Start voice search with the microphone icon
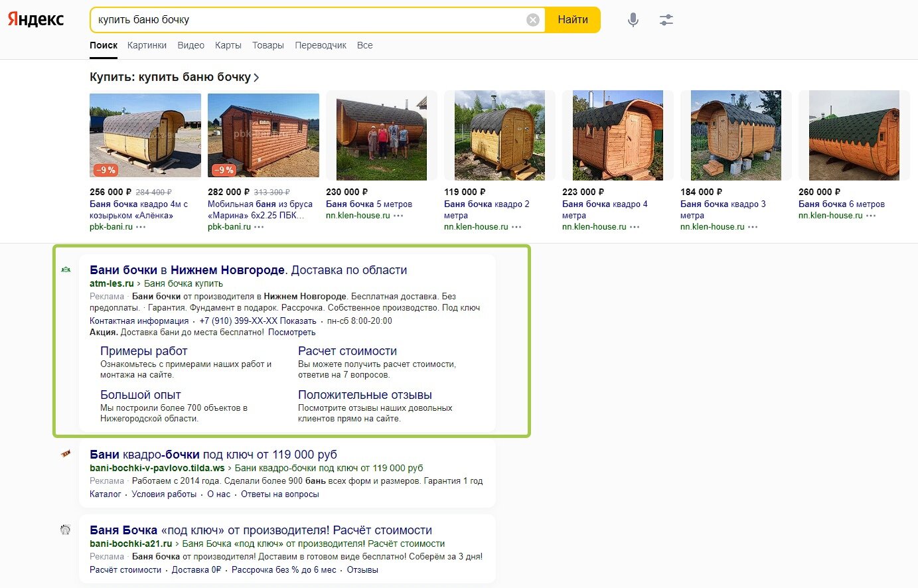This screenshot has height=588, width=918. coord(633,20)
